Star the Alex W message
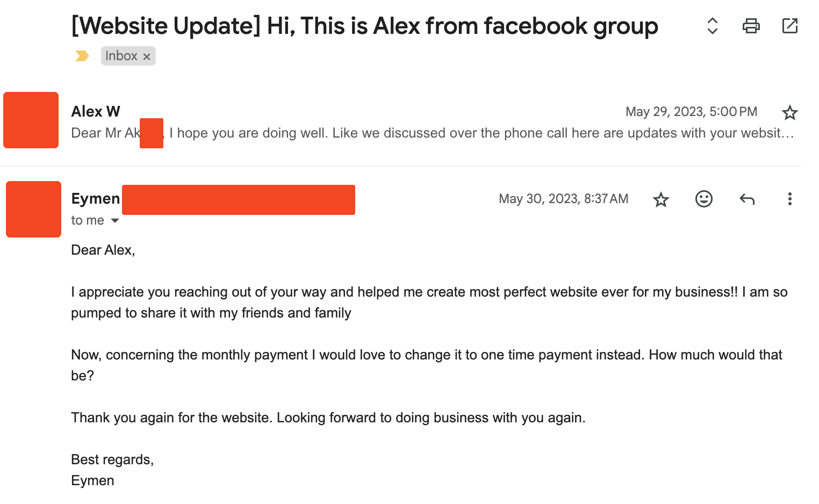 (x=789, y=112)
